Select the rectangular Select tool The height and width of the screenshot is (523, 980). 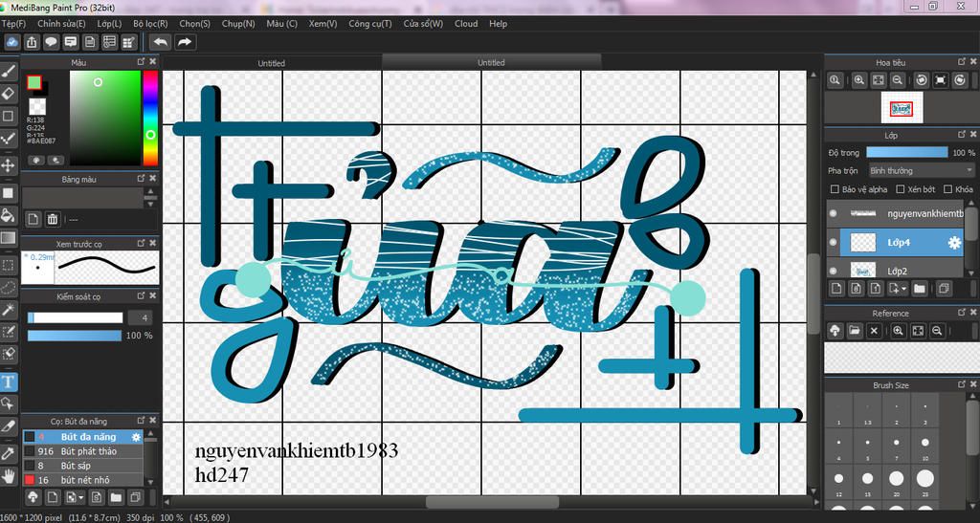[8, 265]
